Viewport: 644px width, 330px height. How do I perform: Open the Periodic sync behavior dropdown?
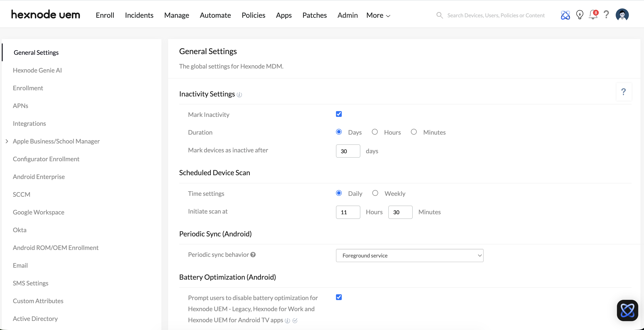click(x=410, y=255)
